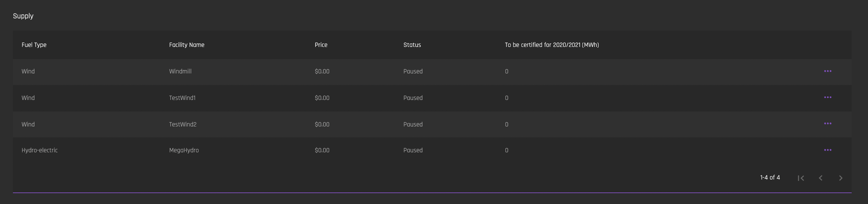Select the Windmill facility name

coord(180,71)
